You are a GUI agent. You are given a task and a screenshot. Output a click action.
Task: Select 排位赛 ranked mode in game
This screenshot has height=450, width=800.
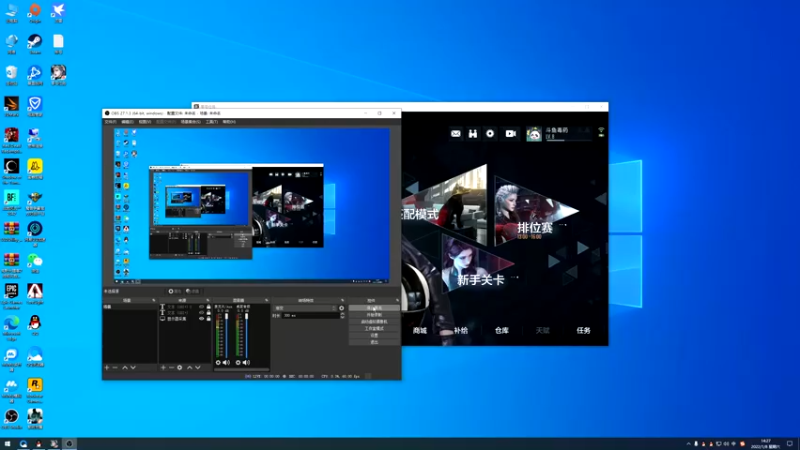coord(535,228)
